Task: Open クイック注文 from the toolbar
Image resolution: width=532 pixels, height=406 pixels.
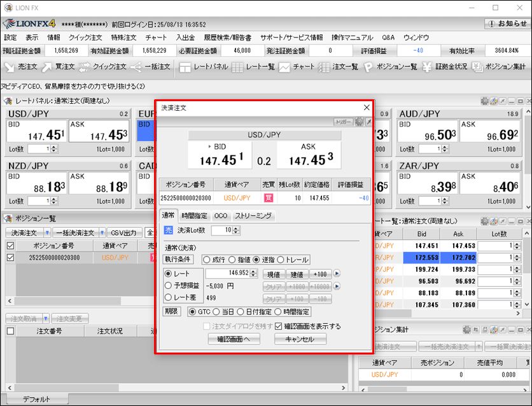Action: coord(102,66)
